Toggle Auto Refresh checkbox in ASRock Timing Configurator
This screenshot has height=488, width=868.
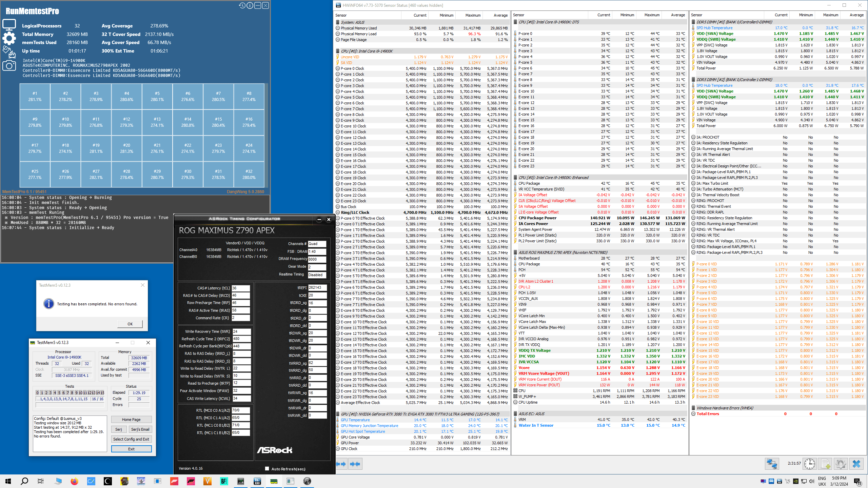(x=267, y=469)
